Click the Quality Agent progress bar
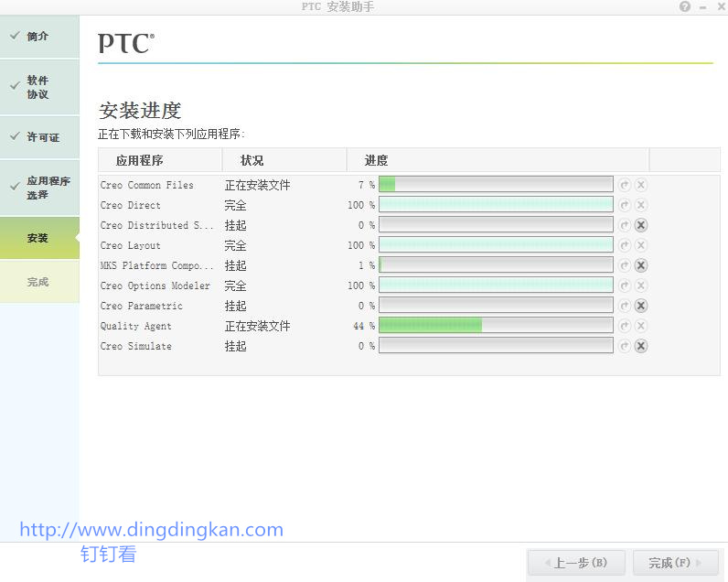Image resolution: width=728 pixels, height=582 pixels. (x=496, y=325)
